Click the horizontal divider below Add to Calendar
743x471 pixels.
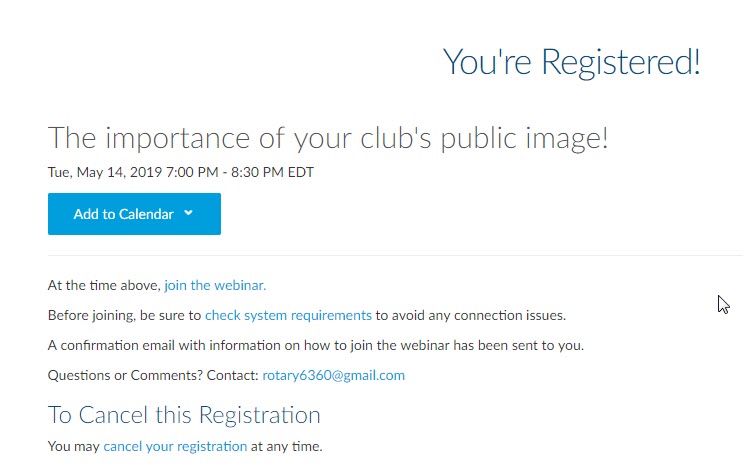(395, 255)
